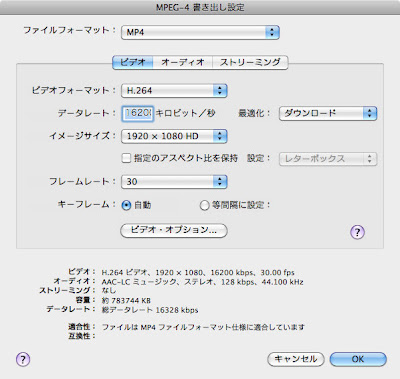Viewport: 400px width, 379px height.
Task: Click the MPEG-4 書き出し設定 title bar
Action: pyautogui.click(x=200, y=7)
